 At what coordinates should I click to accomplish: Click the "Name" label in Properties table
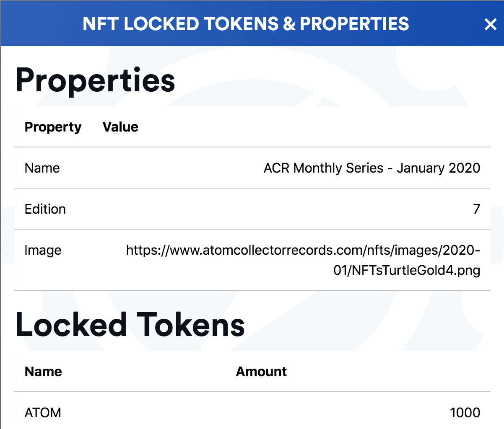(42, 168)
